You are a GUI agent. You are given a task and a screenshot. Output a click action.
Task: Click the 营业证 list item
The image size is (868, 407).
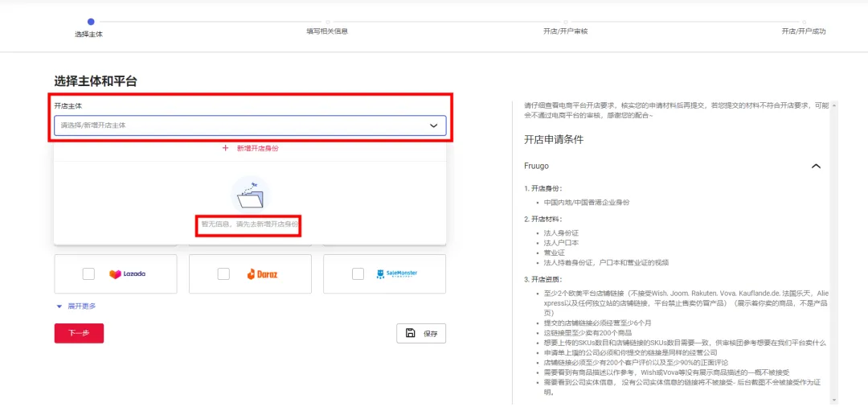pos(555,253)
